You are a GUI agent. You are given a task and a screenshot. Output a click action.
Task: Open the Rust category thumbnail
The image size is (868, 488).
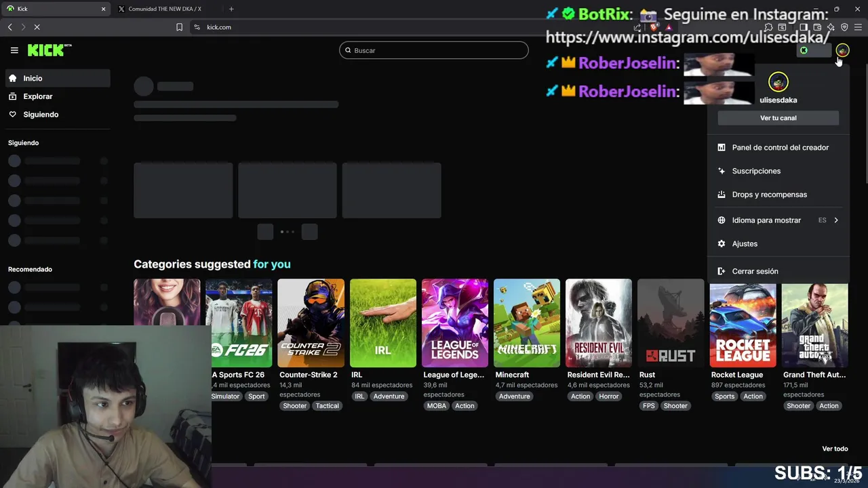tap(671, 323)
